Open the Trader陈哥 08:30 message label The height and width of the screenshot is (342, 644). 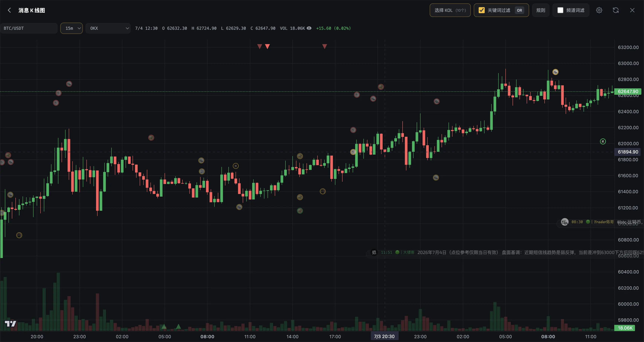[600, 222]
